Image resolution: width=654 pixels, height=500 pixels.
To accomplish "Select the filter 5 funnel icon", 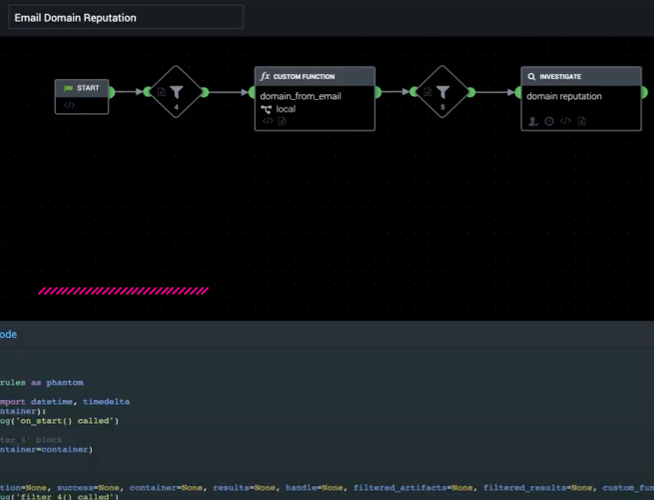I will (443, 92).
